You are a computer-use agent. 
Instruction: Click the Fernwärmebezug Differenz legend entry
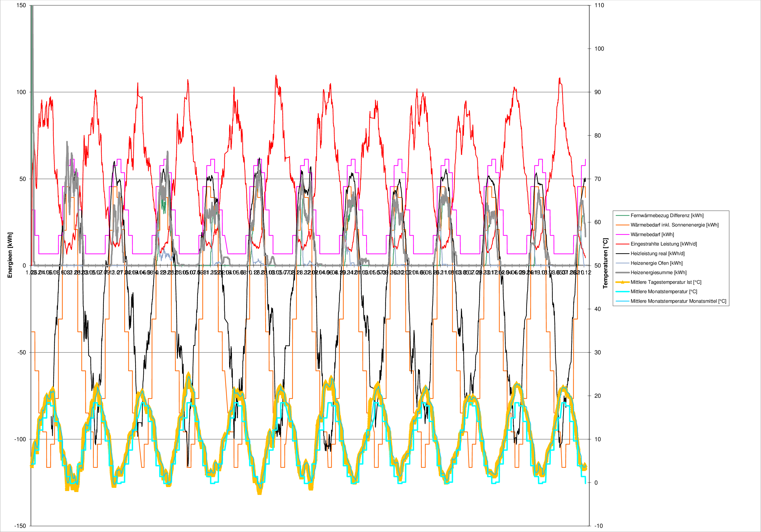(x=667, y=215)
